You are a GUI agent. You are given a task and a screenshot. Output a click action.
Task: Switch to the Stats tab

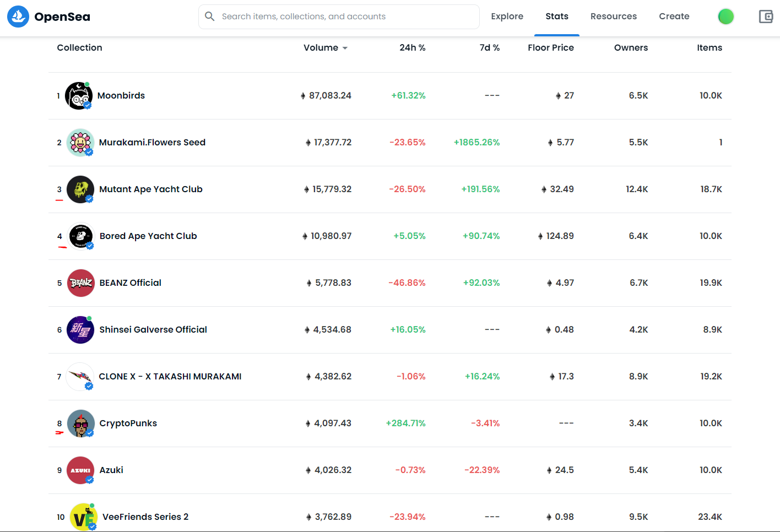(557, 17)
